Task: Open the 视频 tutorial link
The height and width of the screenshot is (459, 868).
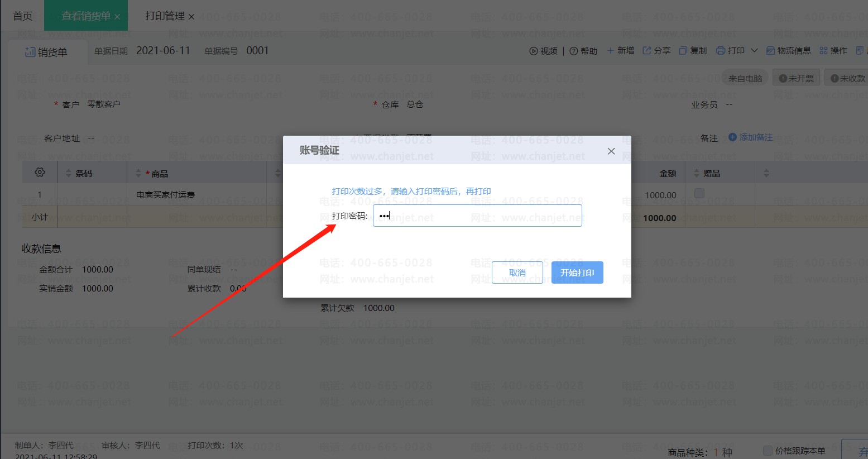Action: (x=544, y=51)
